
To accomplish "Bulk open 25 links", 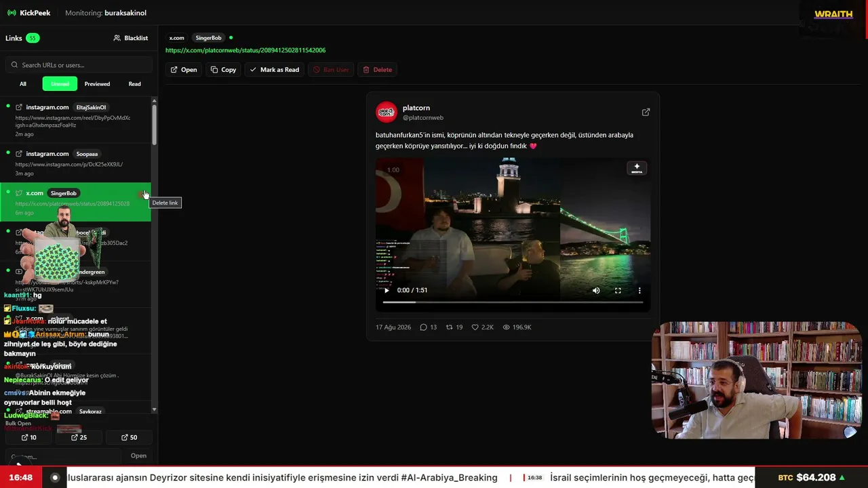I will [x=79, y=437].
